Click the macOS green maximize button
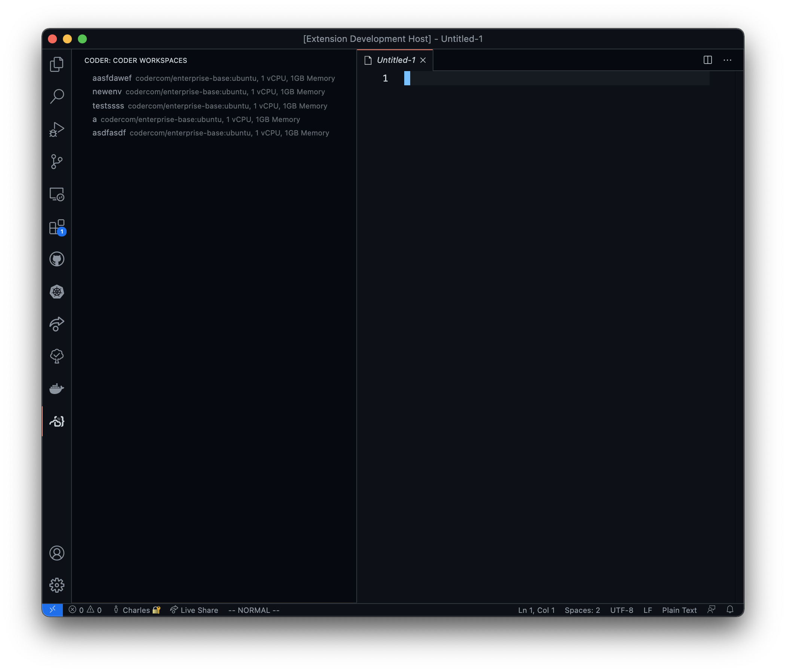The width and height of the screenshot is (786, 672). (x=82, y=39)
